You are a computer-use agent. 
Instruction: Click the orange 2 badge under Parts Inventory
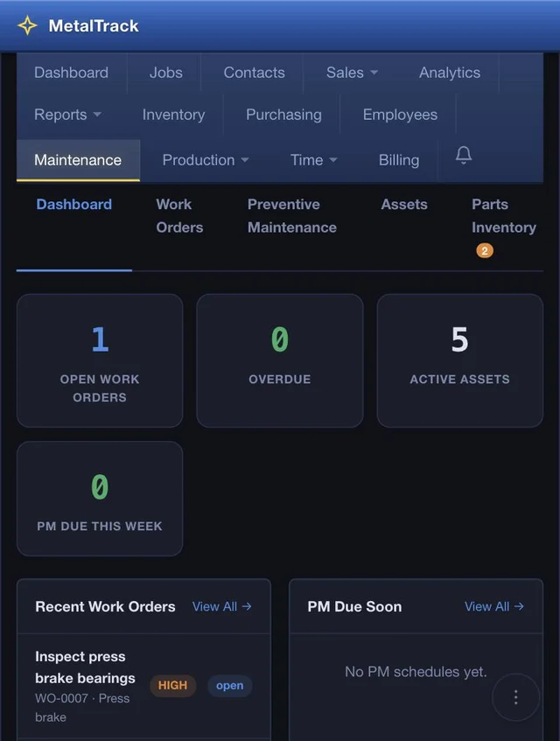coord(485,250)
